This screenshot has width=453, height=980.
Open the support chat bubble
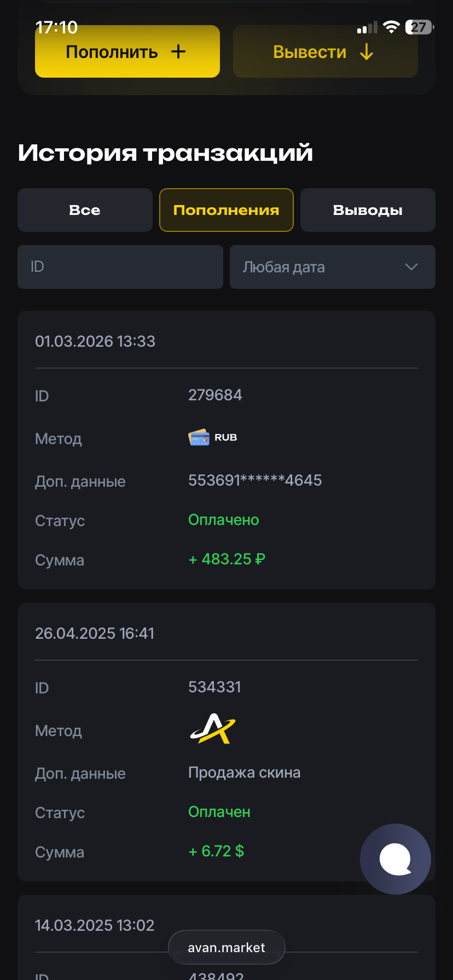pyautogui.click(x=395, y=859)
